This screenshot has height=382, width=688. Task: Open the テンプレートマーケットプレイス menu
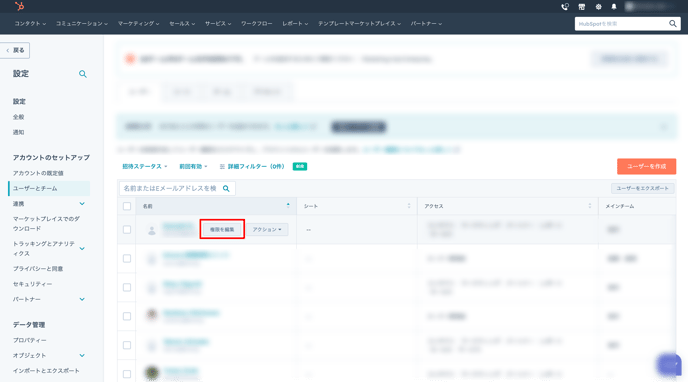[359, 24]
